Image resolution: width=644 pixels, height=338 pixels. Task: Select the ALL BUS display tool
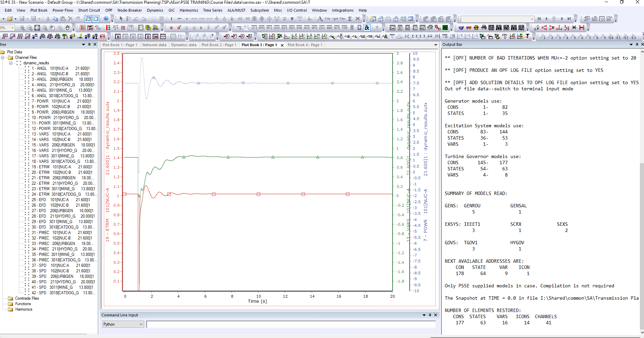pos(83,28)
